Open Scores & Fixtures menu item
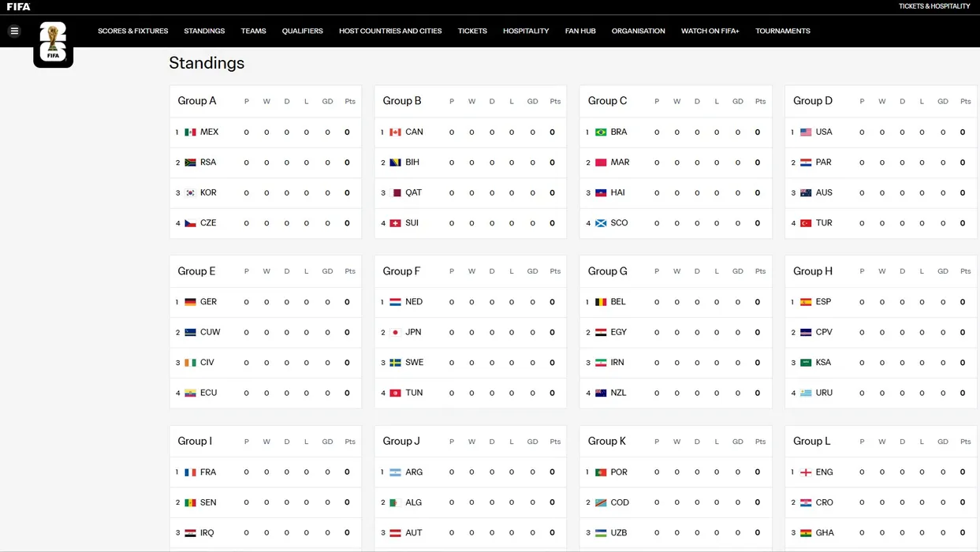The image size is (980, 552). 132,32
